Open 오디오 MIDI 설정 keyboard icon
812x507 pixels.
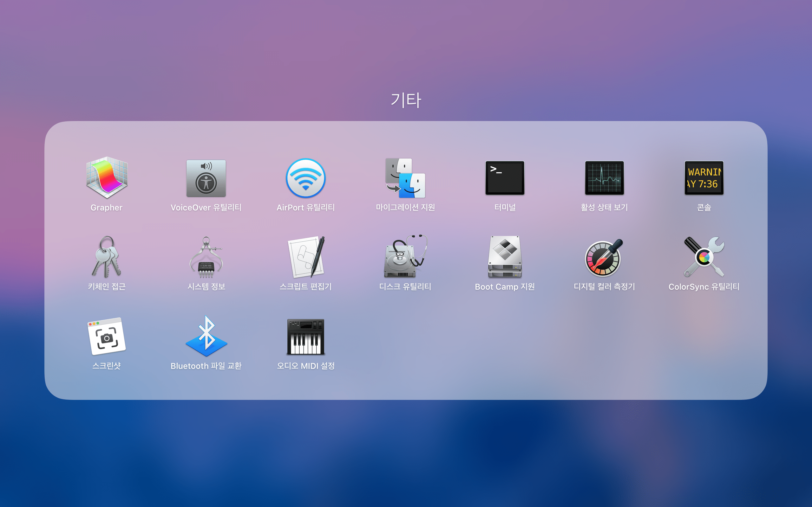(305, 336)
